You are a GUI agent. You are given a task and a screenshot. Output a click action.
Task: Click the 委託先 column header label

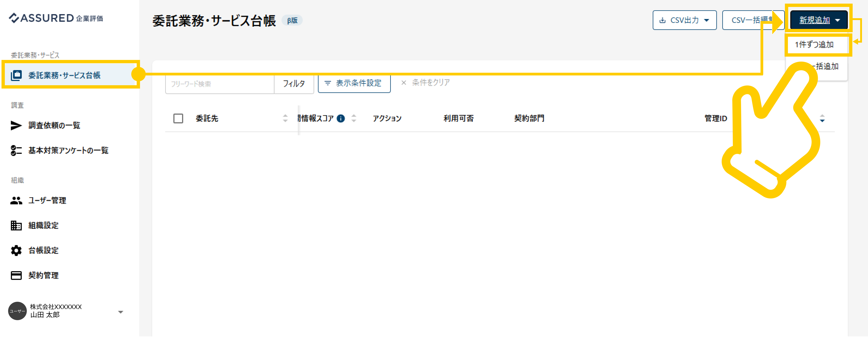click(x=207, y=118)
